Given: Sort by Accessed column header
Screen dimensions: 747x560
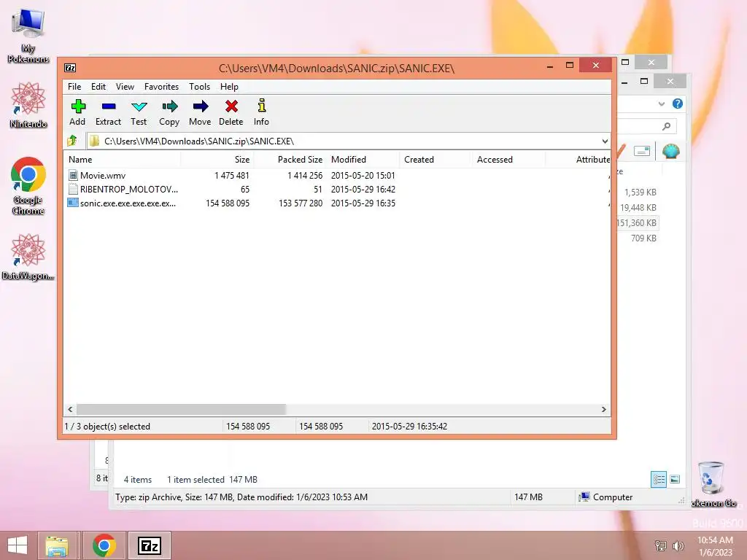Looking at the screenshot, I should 508,160.
